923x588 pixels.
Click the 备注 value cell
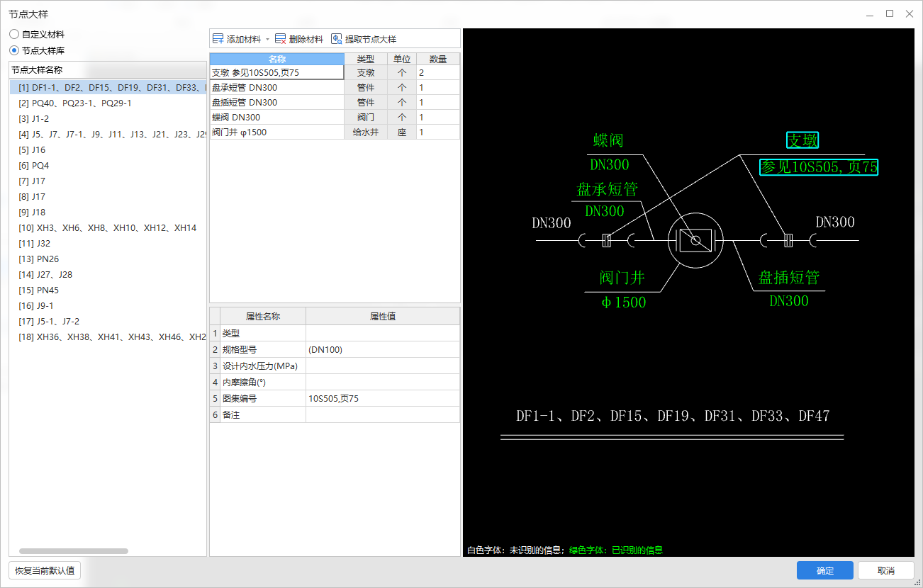click(x=383, y=414)
